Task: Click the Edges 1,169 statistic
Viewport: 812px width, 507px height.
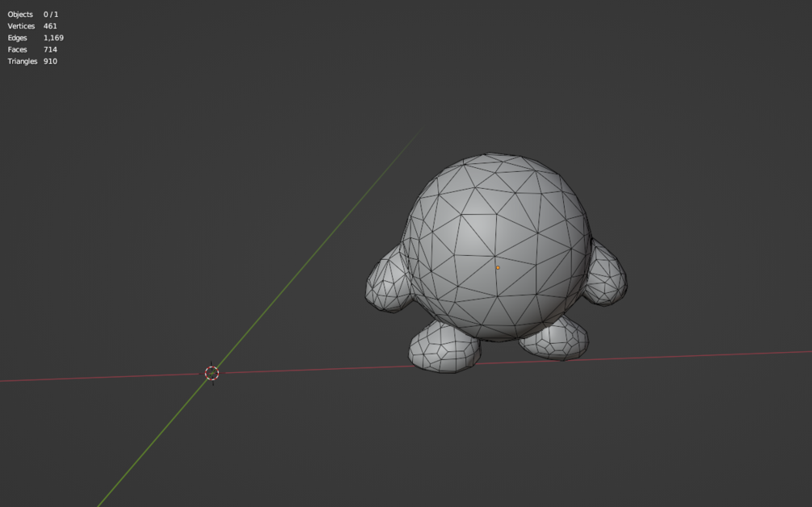Action: (x=36, y=38)
